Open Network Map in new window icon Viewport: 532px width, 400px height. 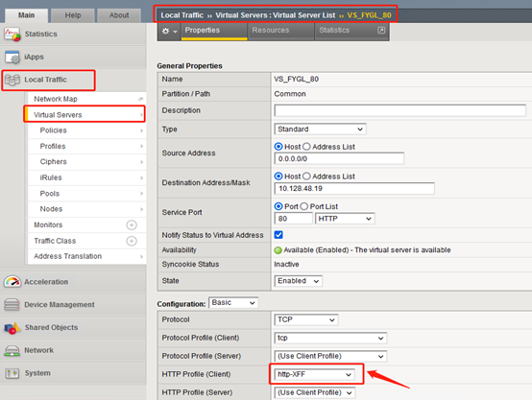click(x=140, y=100)
